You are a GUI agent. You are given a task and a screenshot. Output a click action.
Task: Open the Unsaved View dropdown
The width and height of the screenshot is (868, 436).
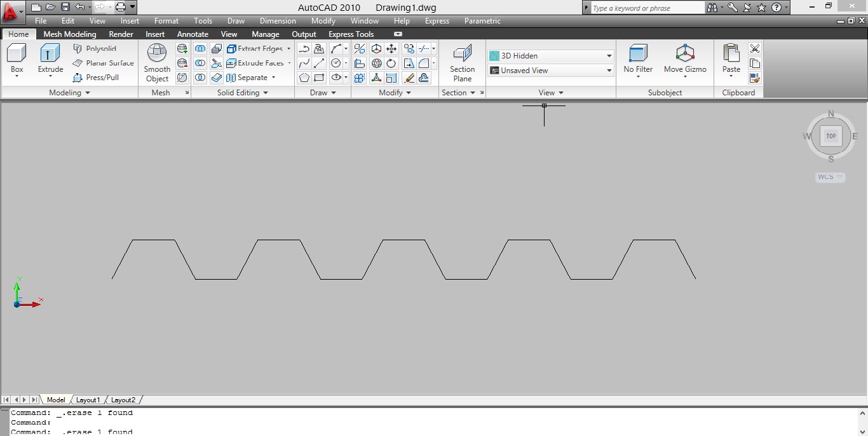pos(550,70)
